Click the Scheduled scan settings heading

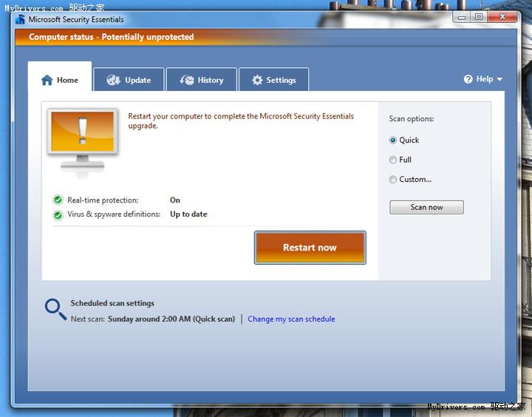coord(112,303)
